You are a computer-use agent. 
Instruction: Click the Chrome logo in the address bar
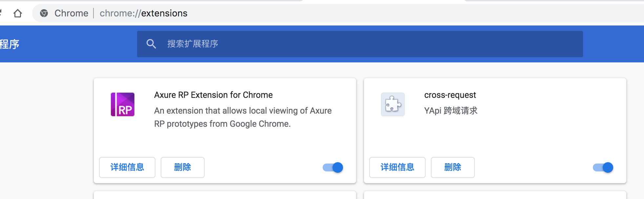pyautogui.click(x=44, y=13)
